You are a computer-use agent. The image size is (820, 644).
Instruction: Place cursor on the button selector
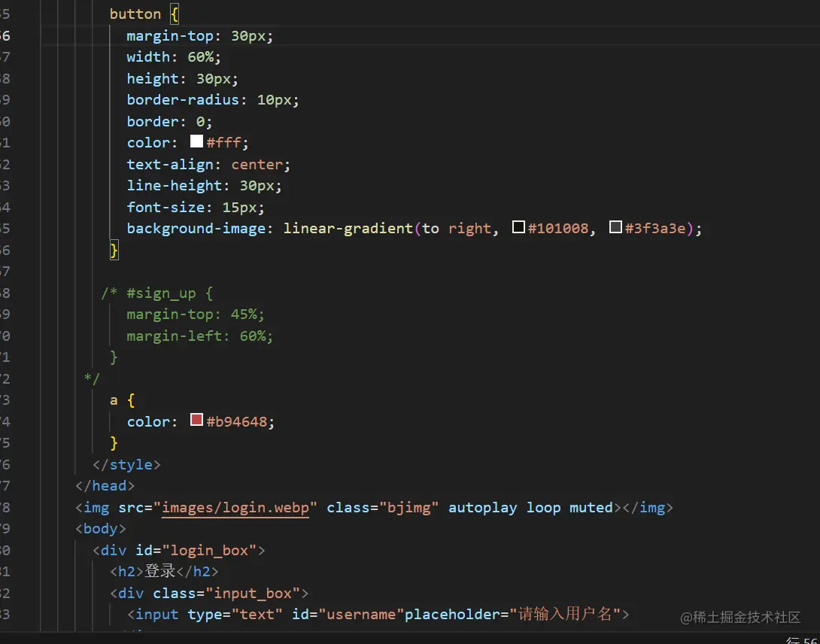coord(135,14)
